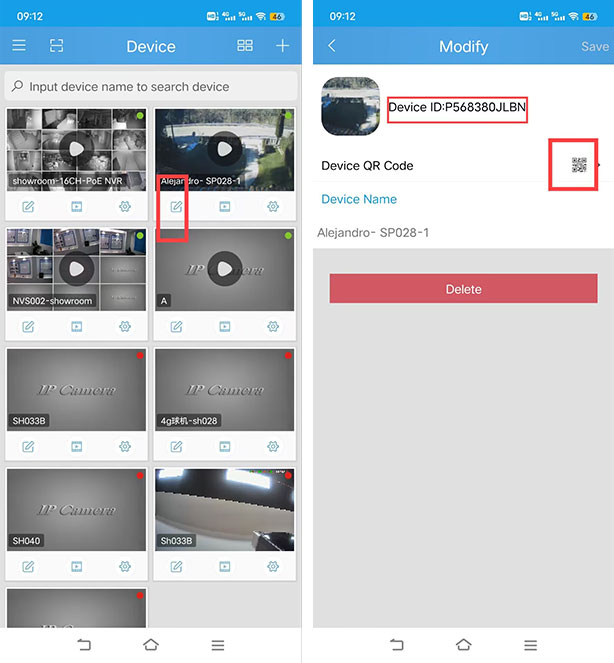Image resolution: width=614 pixels, height=663 pixels.
Task: Tap Android home button on left phone
Action: pyautogui.click(x=151, y=644)
